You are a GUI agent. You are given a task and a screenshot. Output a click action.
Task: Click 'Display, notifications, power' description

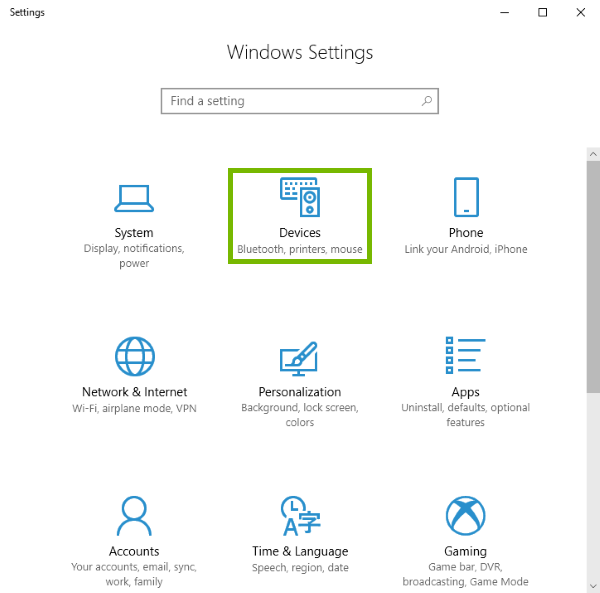134,256
